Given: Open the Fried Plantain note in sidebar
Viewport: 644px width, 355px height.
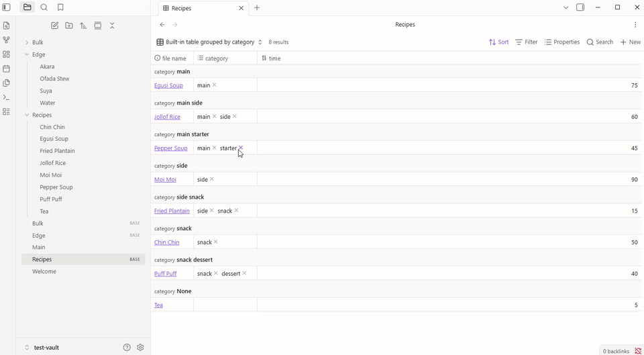Looking at the screenshot, I should (x=58, y=151).
